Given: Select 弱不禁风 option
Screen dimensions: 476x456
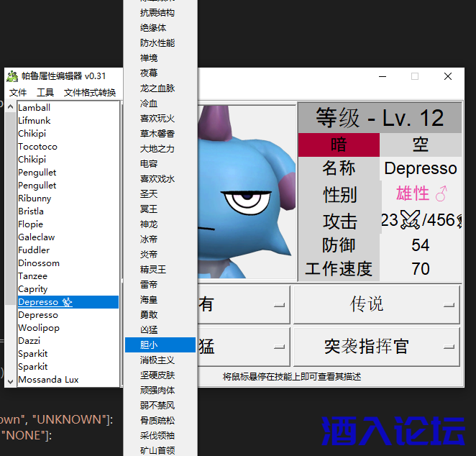Looking at the screenshot, I should click(x=160, y=406).
